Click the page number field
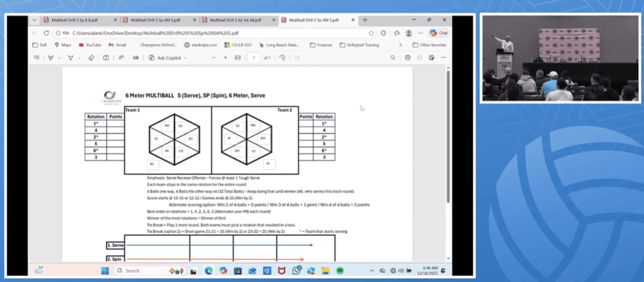Image resolution: width=644 pixels, height=282 pixels. click(254, 58)
